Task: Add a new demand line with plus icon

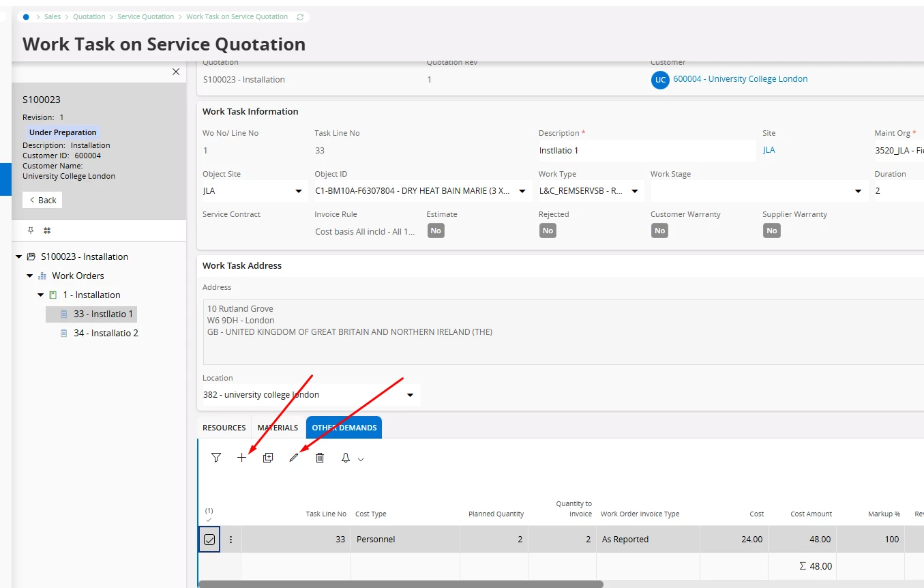Action: 241,458
